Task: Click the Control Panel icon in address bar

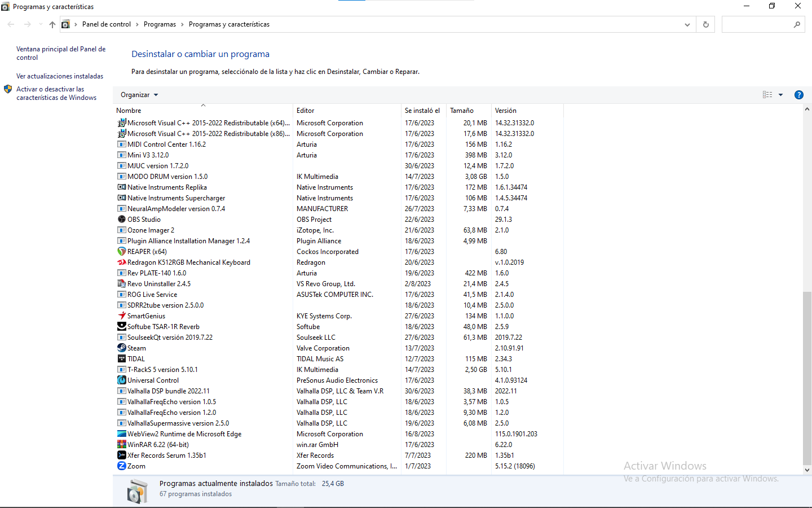Action: tap(65, 24)
